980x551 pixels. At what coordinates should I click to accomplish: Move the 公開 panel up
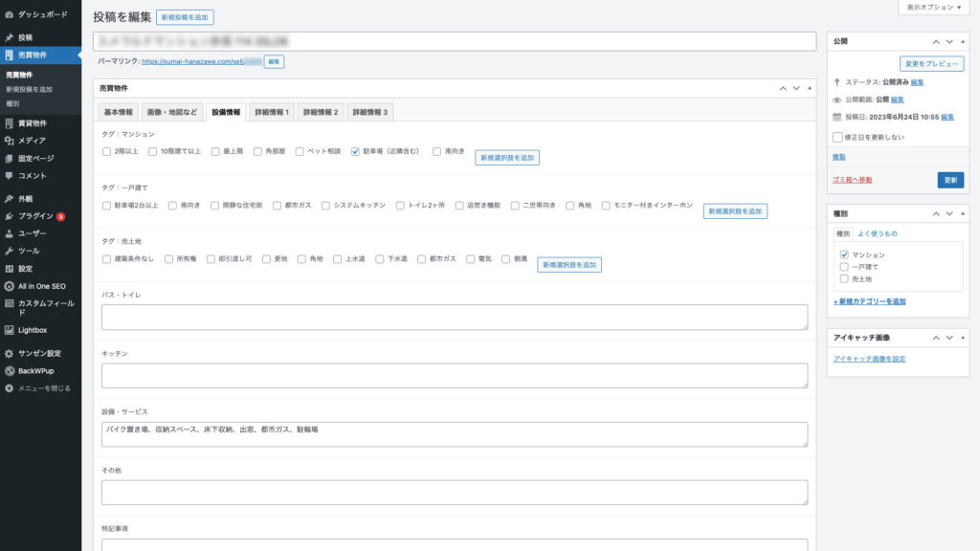936,41
